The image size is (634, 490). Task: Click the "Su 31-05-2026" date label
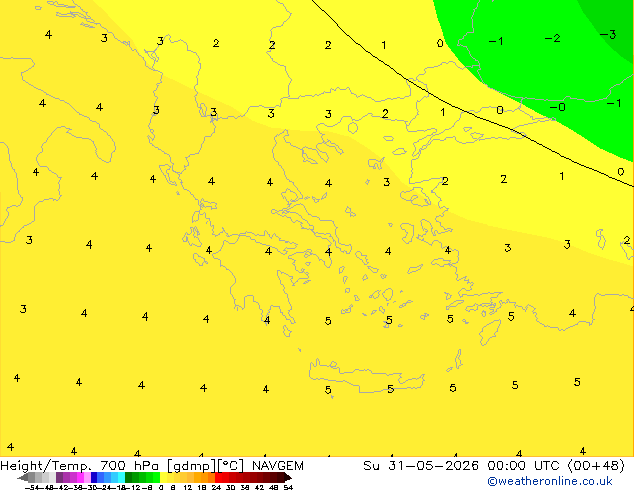tap(421, 466)
